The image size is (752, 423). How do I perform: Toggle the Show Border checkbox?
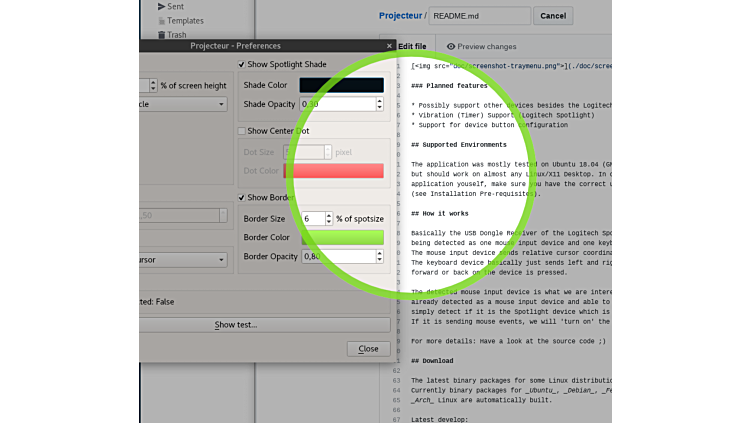241,198
